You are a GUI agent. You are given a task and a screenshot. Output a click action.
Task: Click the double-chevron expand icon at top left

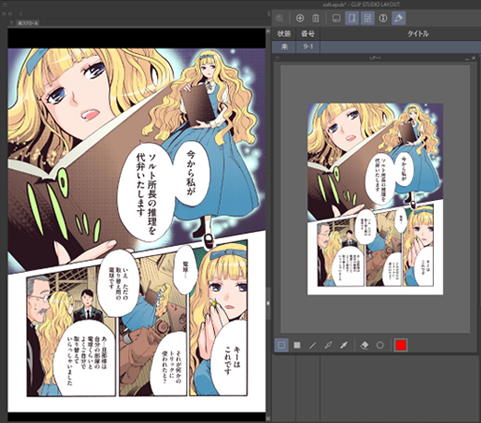coord(4,14)
